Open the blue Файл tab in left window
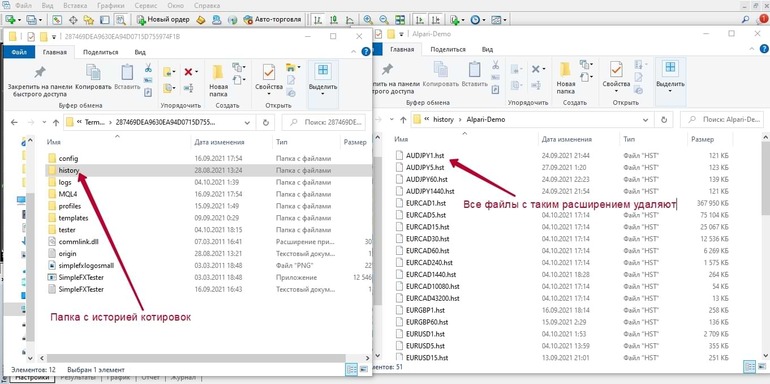Image resolution: width=770 pixels, height=384 pixels. tap(19, 52)
